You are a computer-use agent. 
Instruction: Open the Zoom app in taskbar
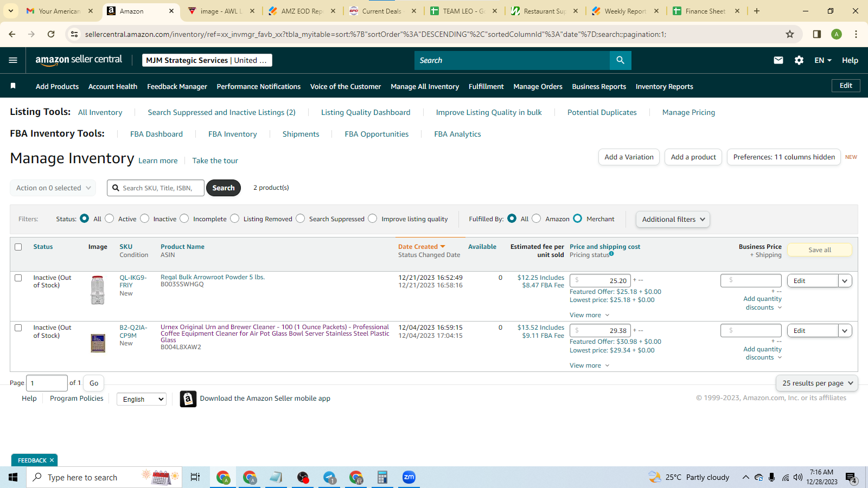tap(409, 477)
